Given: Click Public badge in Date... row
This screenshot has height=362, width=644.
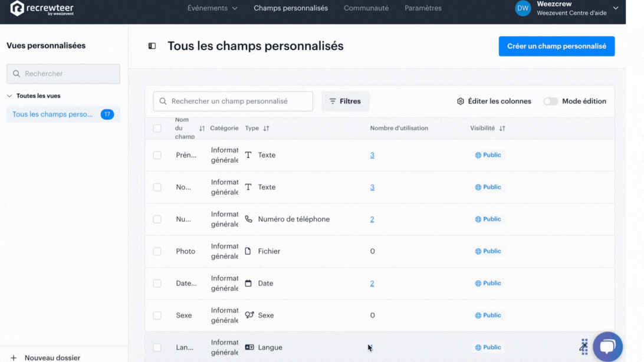Looking at the screenshot, I should pyautogui.click(x=488, y=283).
